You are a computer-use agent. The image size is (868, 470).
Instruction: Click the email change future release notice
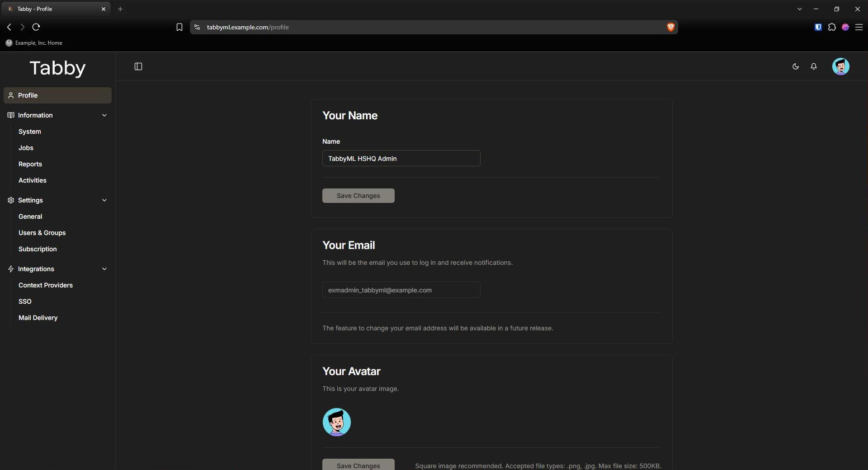pyautogui.click(x=438, y=328)
